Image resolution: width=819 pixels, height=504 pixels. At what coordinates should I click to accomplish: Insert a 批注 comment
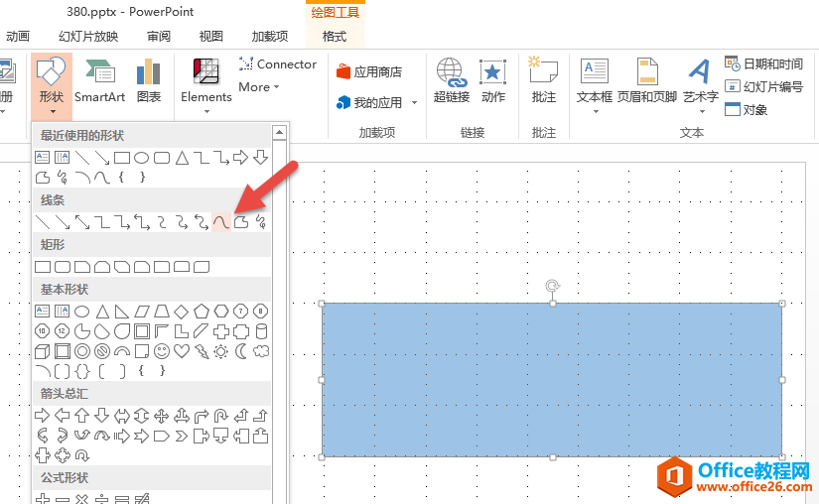click(x=544, y=80)
